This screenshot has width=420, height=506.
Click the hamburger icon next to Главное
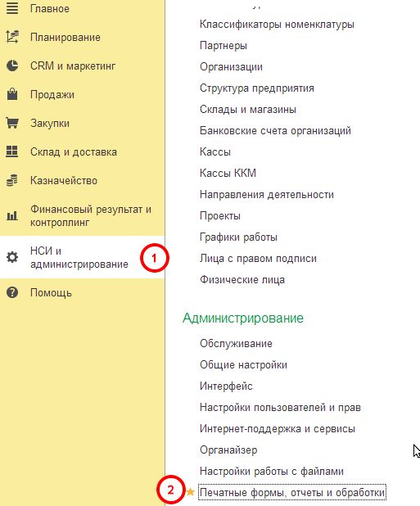pos(12,8)
